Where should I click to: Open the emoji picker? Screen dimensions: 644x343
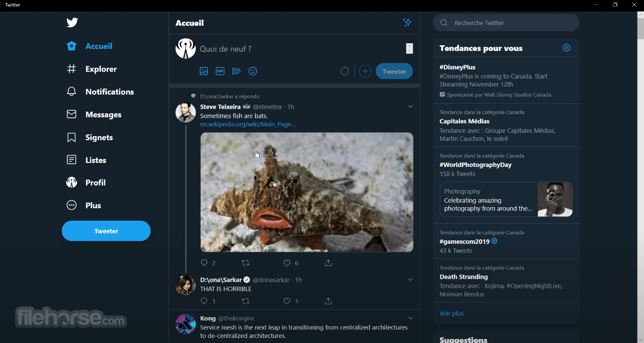click(253, 71)
